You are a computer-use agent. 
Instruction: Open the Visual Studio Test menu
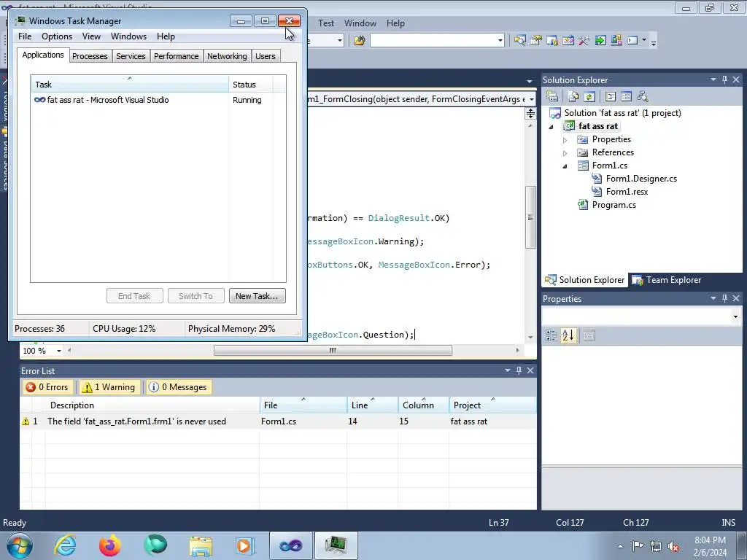point(326,23)
